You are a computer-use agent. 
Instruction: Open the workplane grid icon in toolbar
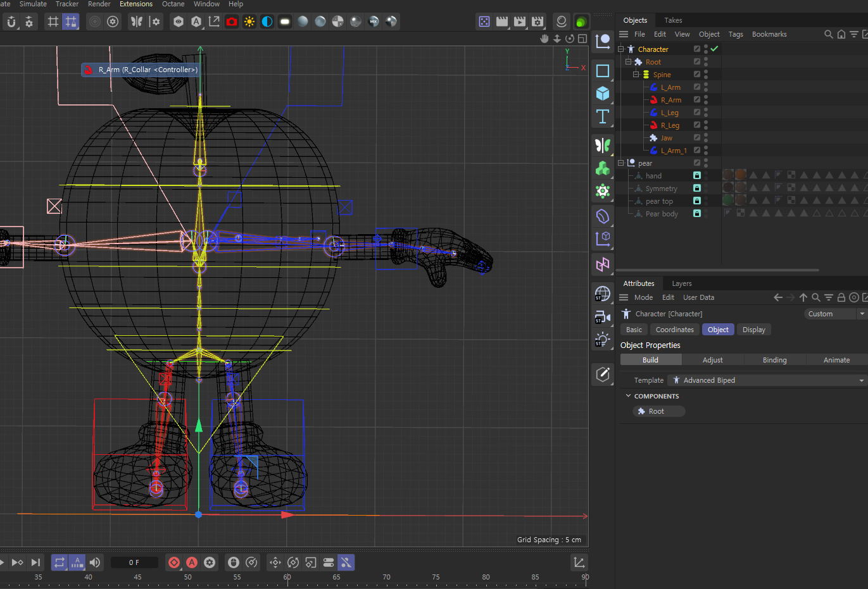[x=53, y=22]
